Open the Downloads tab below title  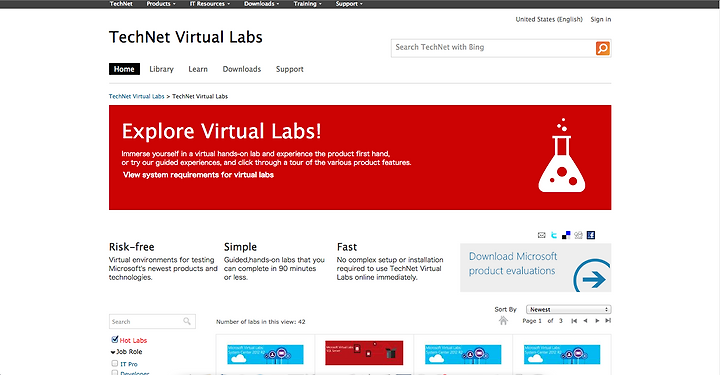pos(242,69)
